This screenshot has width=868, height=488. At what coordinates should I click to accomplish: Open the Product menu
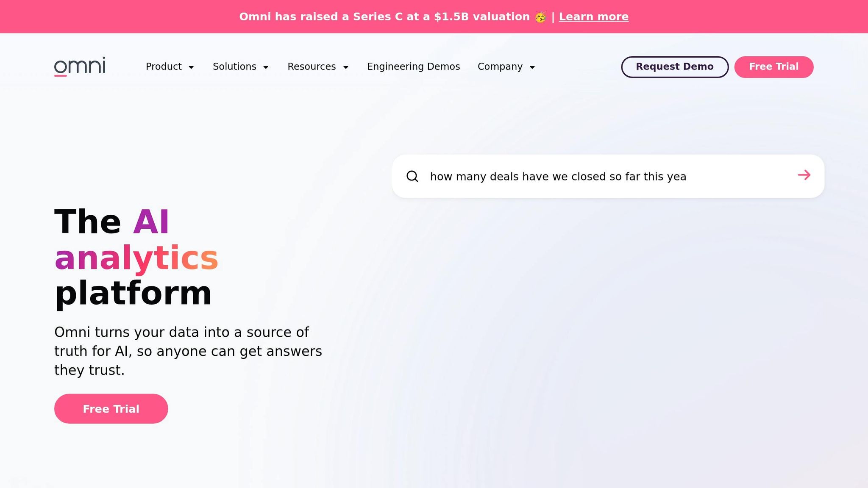coord(164,67)
